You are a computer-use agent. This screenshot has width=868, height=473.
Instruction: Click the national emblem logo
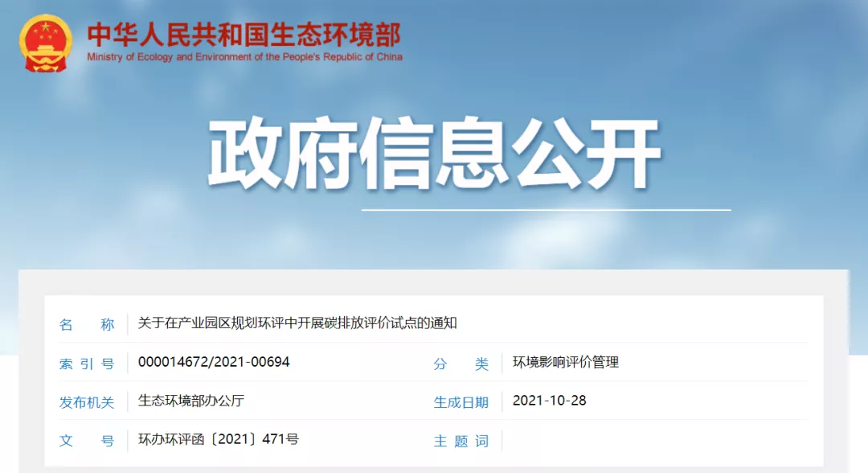pyautogui.click(x=45, y=43)
